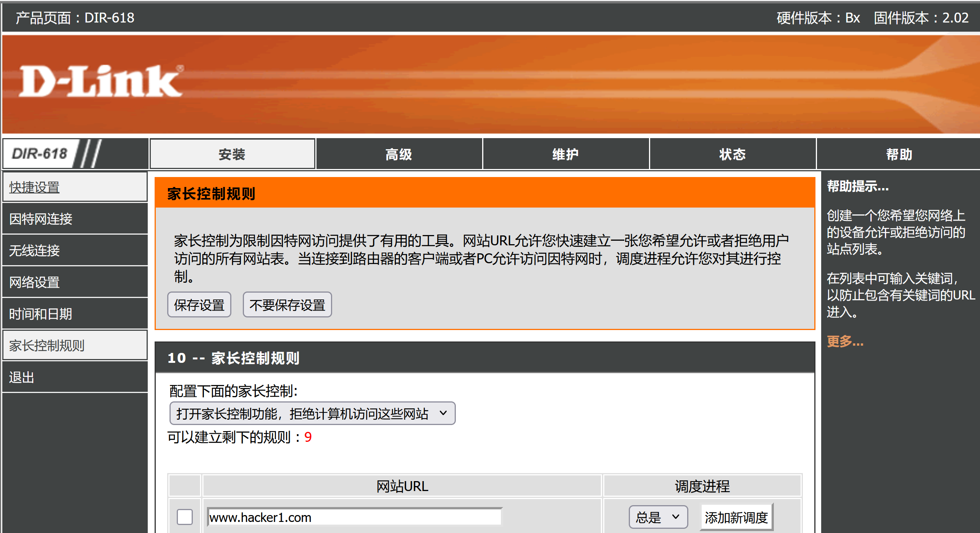
Task: Open the 维护 tab
Action: pyautogui.click(x=565, y=154)
